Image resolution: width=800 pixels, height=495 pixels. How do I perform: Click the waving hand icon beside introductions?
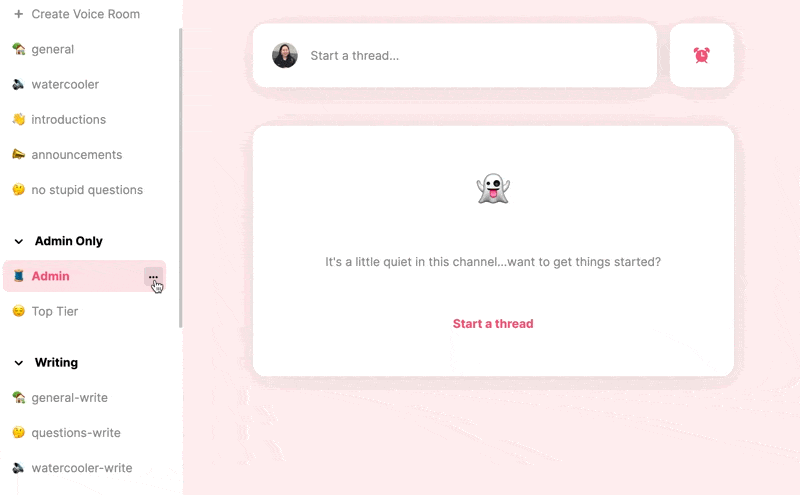tap(18, 119)
